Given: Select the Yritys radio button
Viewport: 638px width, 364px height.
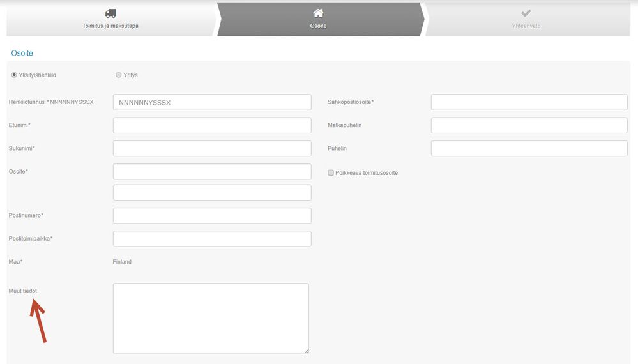Looking at the screenshot, I should [118, 75].
